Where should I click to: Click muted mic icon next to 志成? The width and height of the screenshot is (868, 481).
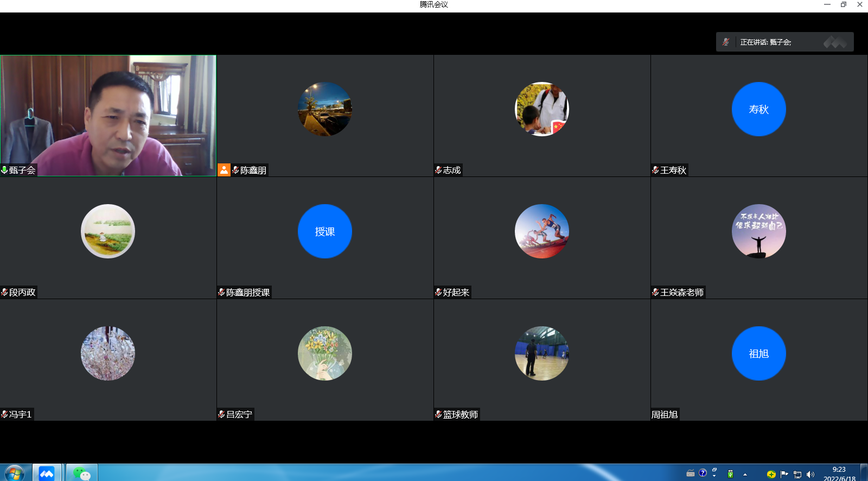point(438,170)
